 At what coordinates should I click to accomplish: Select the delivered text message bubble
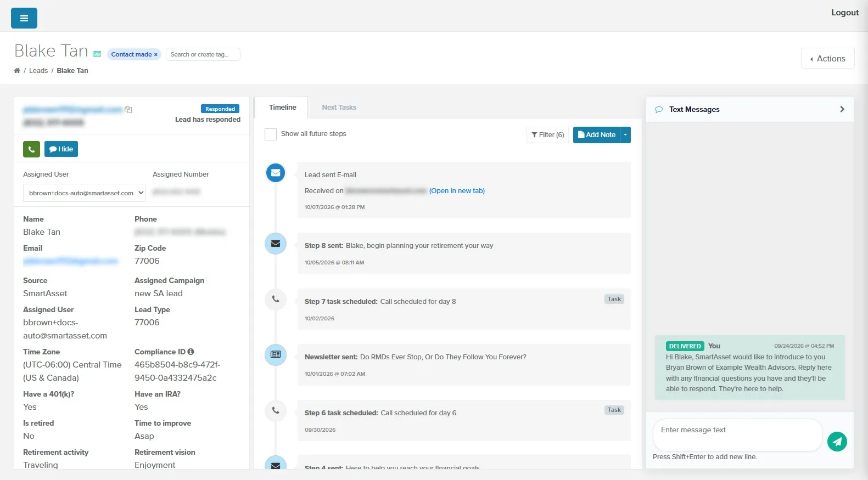[x=750, y=368]
